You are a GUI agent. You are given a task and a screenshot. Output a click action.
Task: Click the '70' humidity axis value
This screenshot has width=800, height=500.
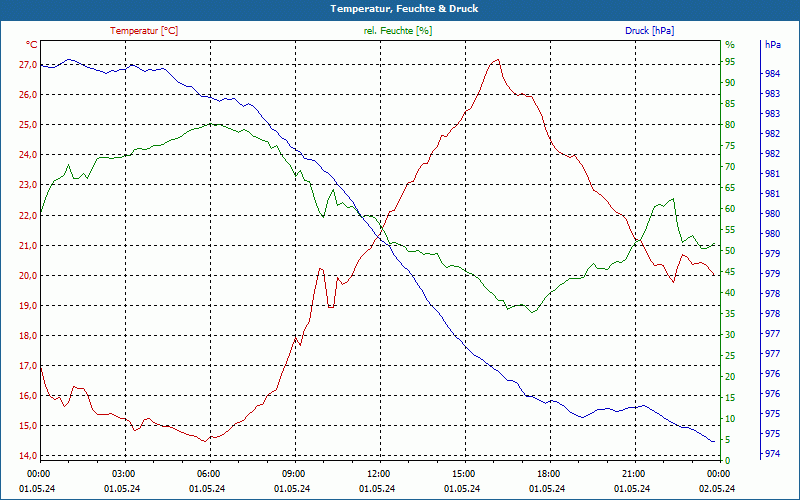(x=730, y=167)
